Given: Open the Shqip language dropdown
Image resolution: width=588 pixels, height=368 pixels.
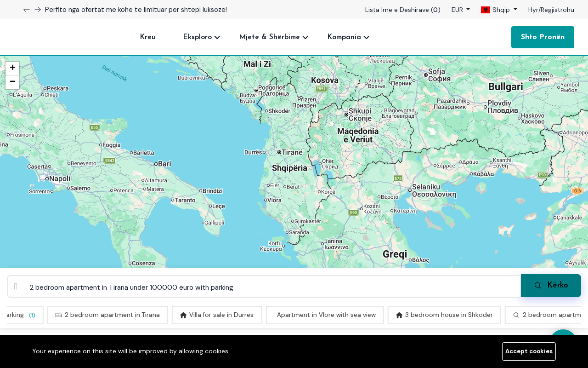Looking at the screenshot, I should (x=499, y=9).
